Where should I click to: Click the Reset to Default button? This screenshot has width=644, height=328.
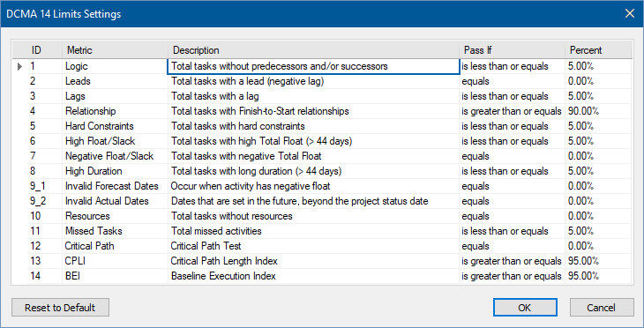point(60,308)
